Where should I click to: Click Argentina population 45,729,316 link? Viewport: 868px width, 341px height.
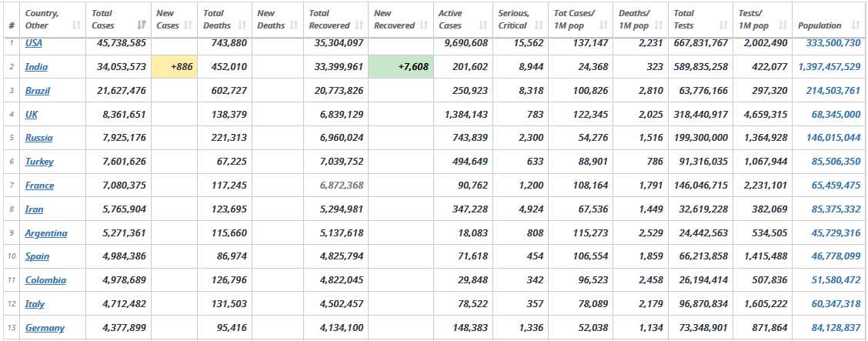coord(836,233)
